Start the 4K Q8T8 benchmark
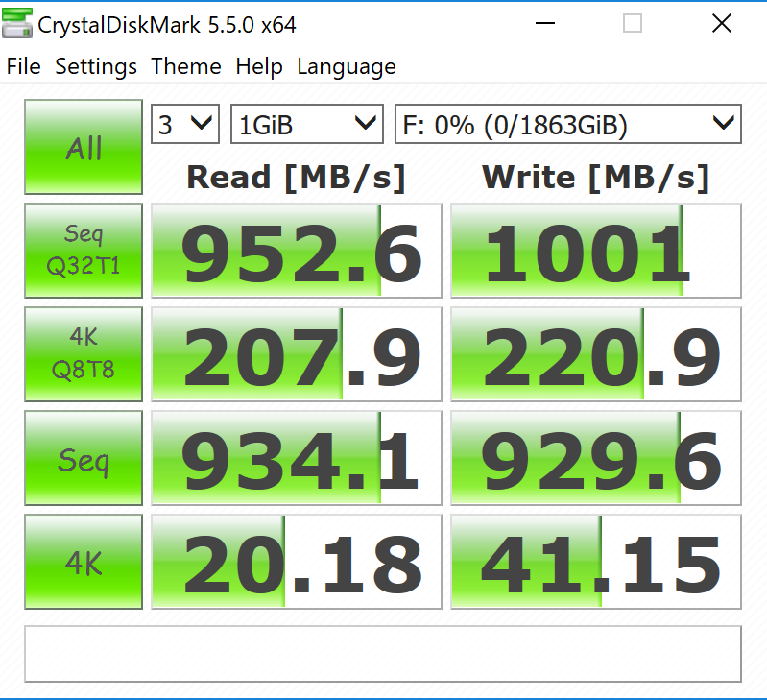Image resolution: width=767 pixels, height=700 pixels. pos(84,354)
